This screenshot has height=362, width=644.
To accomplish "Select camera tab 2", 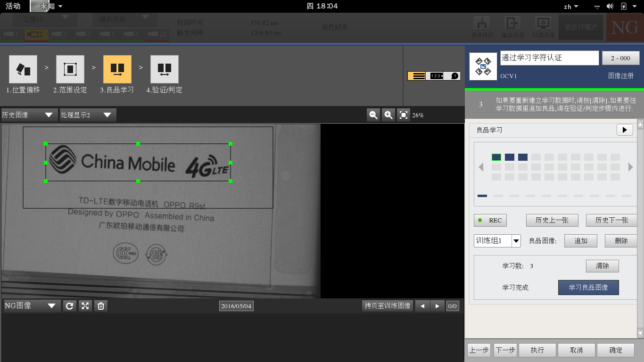I will tap(36, 34).
